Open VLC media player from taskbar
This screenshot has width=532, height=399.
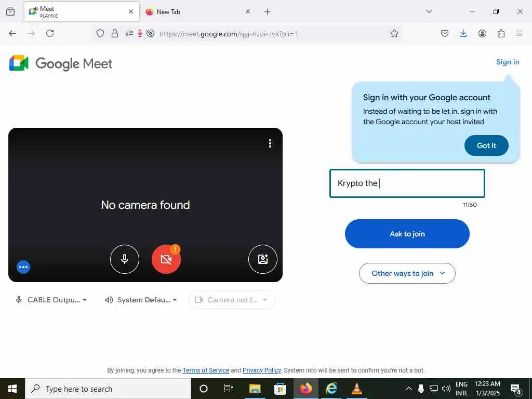point(356,389)
